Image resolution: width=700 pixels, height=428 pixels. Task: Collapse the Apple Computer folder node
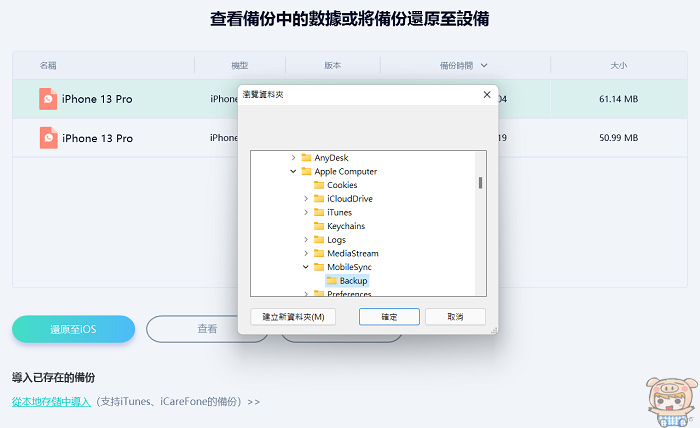click(293, 171)
